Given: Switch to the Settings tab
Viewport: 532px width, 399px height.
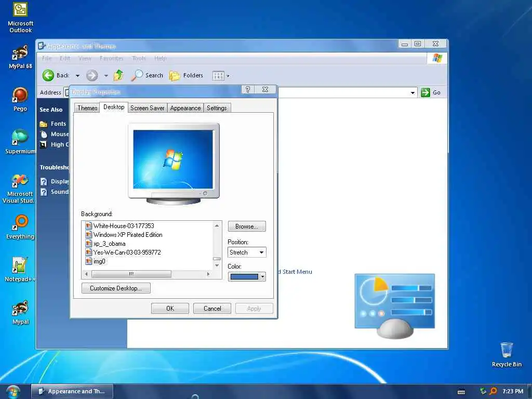Looking at the screenshot, I should click(x=217, y=108).
